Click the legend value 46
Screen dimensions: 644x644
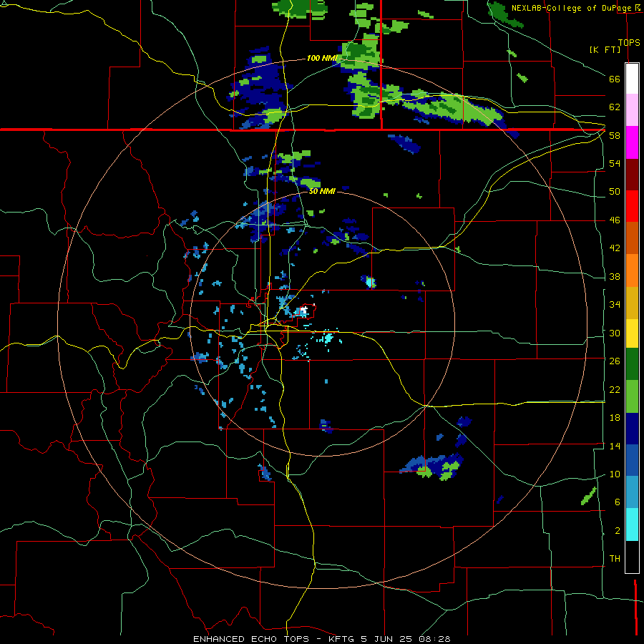tap(615, 220)
